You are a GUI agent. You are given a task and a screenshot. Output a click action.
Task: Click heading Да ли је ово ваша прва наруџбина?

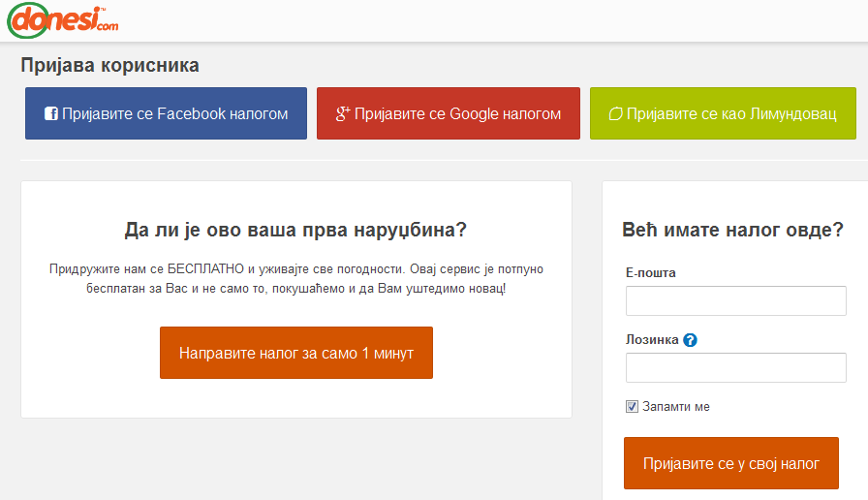tap(295, 230)
